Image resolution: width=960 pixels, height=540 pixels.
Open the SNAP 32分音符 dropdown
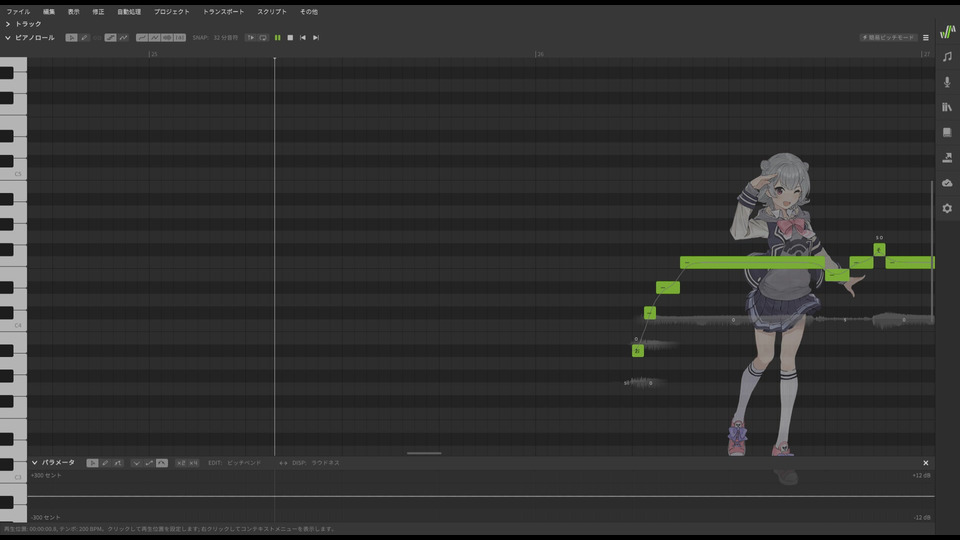pyautogui.click(x=225, y=38)
